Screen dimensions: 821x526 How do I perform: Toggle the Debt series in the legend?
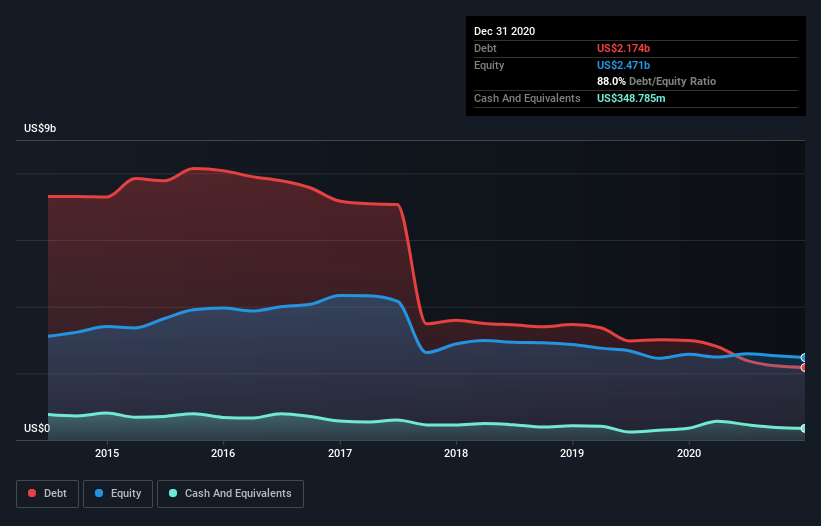coord(47,494)
